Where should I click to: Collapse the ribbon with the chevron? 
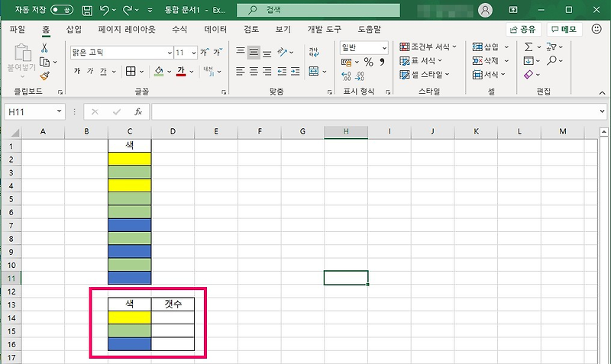coord(602,92)
